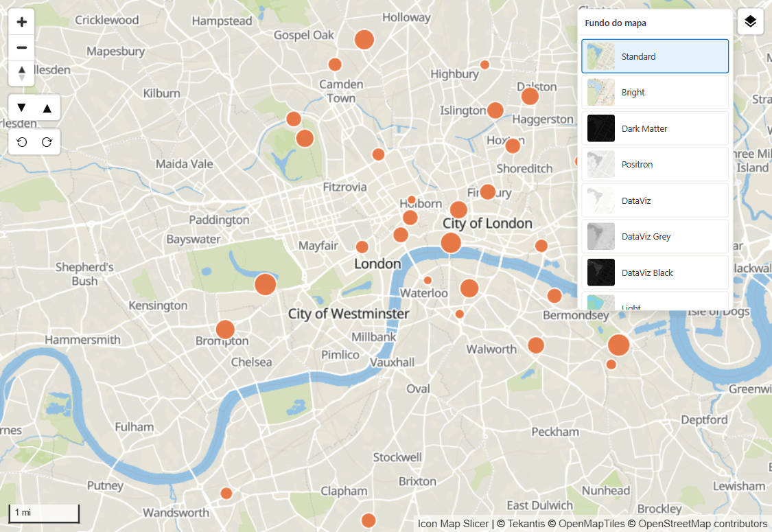This screenshot has width=772, height=532.
Task: Switch basemap to DataViz
Action: point(655,200)
